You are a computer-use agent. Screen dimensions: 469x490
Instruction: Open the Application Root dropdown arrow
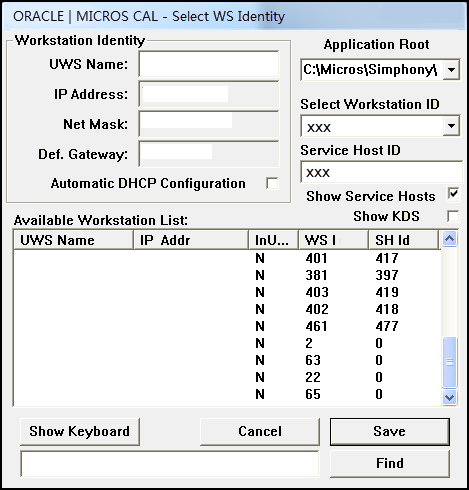pyautogui.click(x=451, y=70)
